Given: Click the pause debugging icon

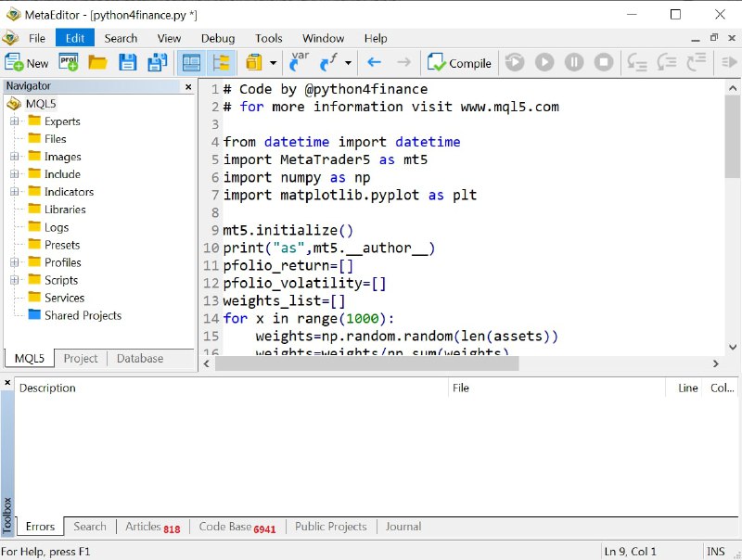Looking at the screenshot, I should click(x=574, y=62).
